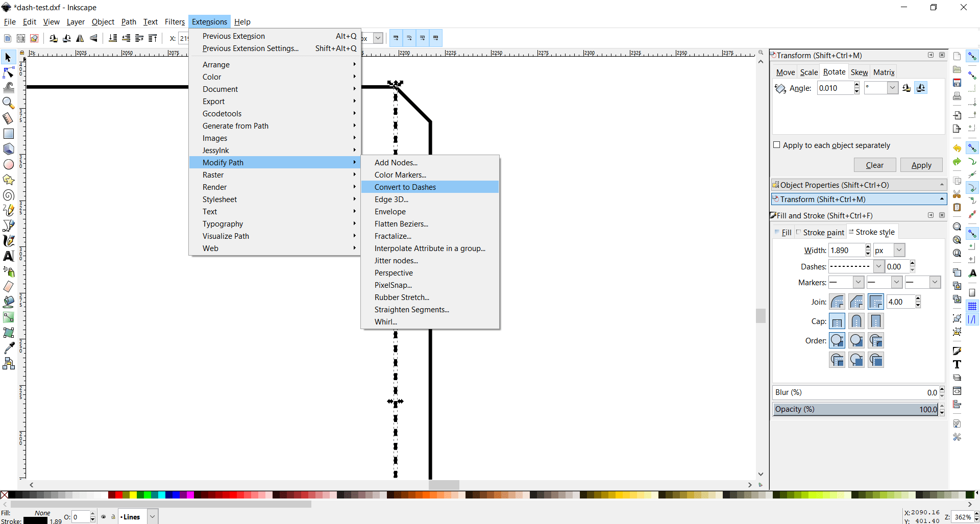Screen dimensions: 980x524
Task: Open the Lines layer selector dropdown
Action: tap(152, 516)
